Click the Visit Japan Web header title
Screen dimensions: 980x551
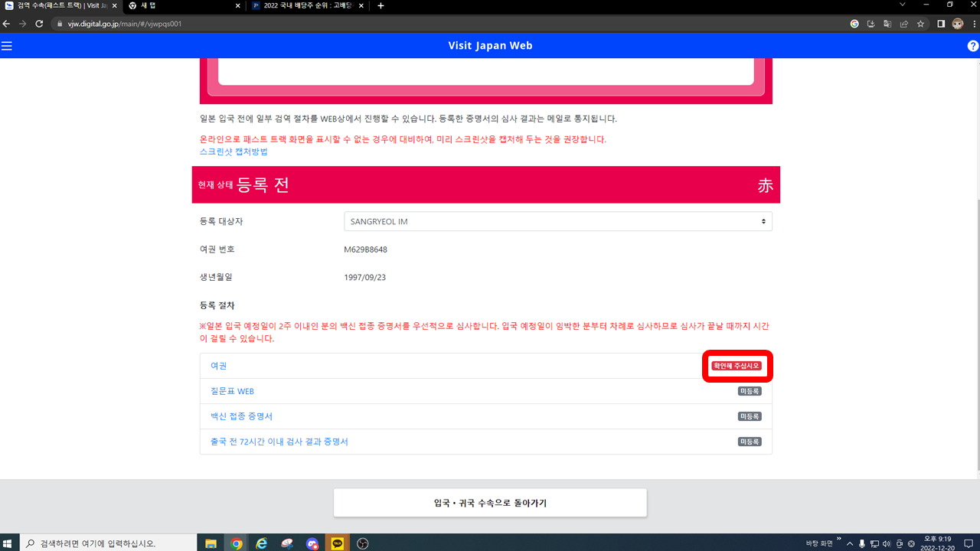490,45
